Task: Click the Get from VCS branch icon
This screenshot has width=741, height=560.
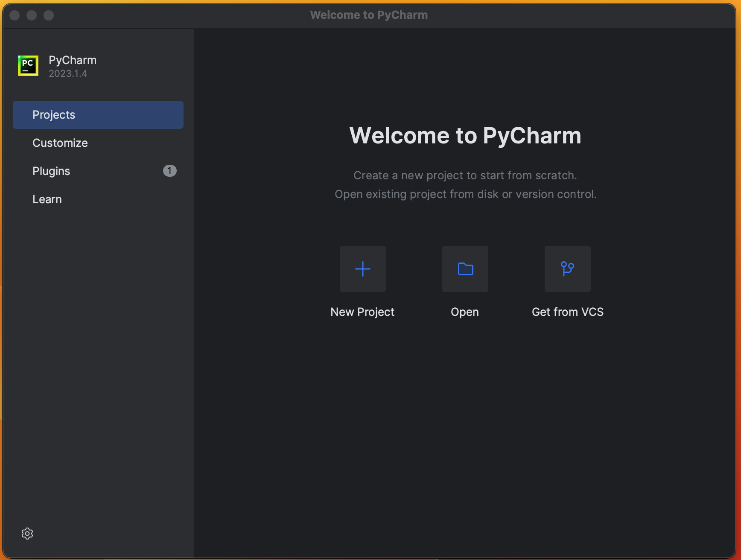Action: [x=568, y=269]
